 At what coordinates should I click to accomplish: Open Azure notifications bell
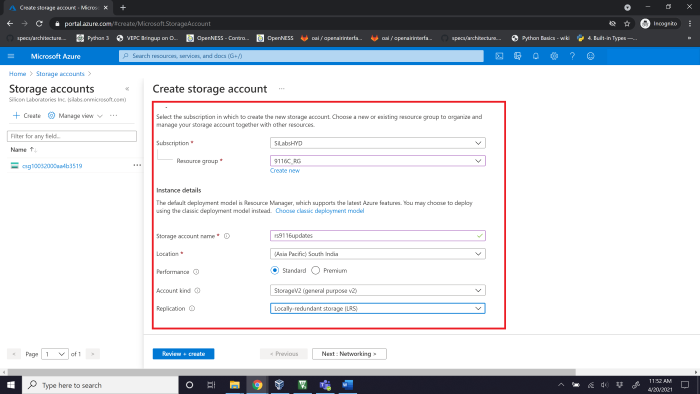[536, 56]
